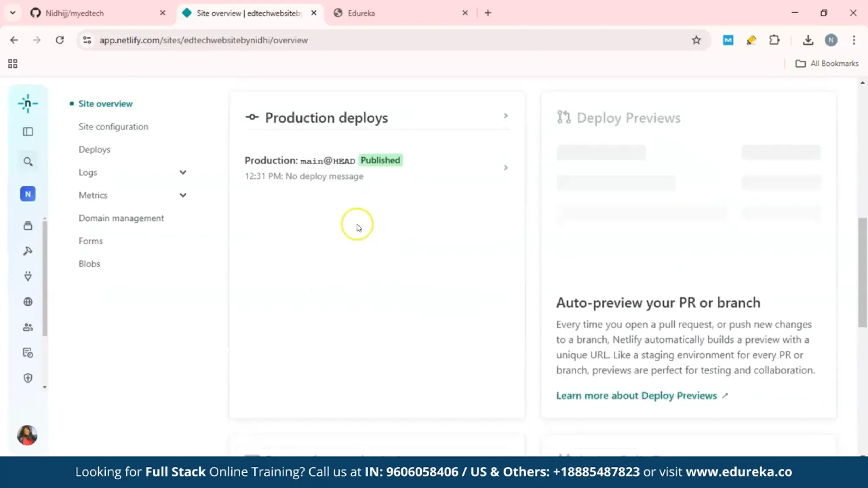
Task: View site information icon in address bar
Action: click(87, 40)
